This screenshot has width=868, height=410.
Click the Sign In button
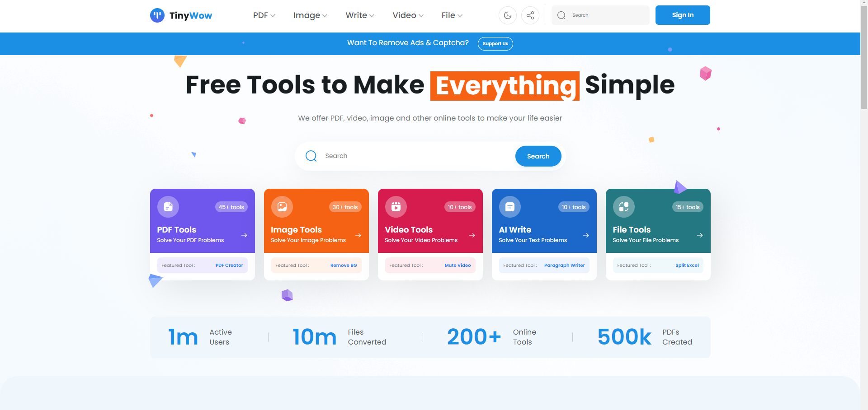(682, 15)
